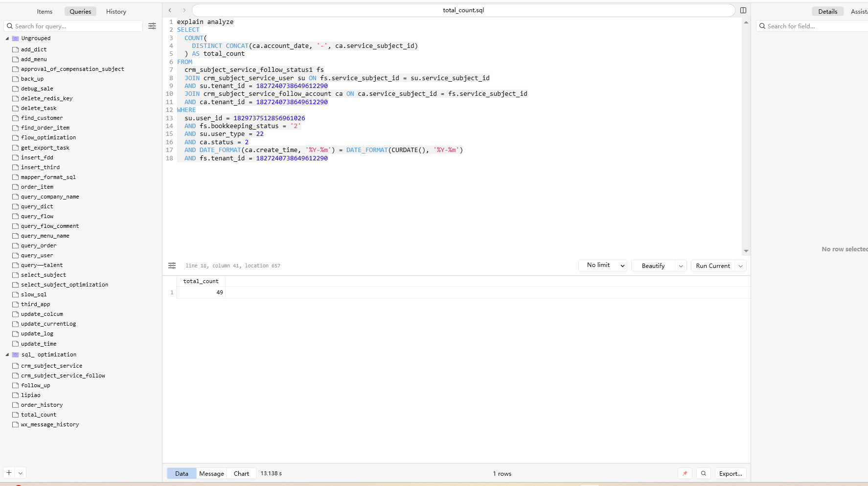Add a new query with plus icon

(9, 473)
